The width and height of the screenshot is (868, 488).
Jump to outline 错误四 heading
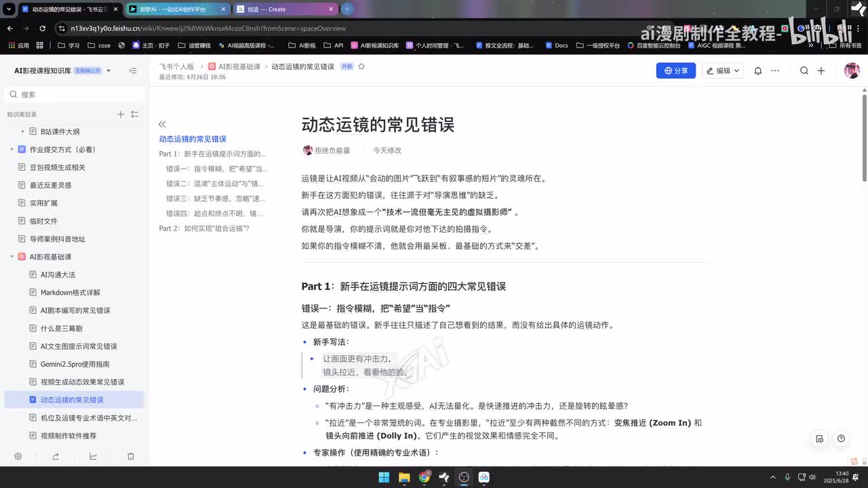214,213
